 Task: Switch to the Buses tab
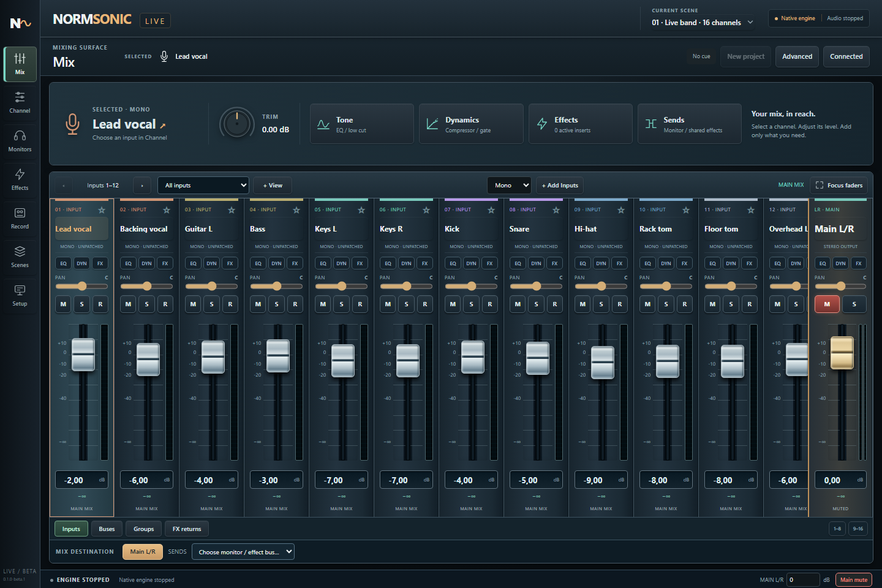point(107,529)
